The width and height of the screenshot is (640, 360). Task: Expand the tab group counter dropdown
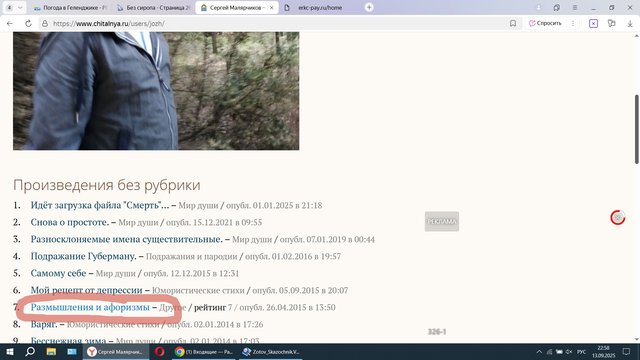pyautogui.click(x=15, y=7)
